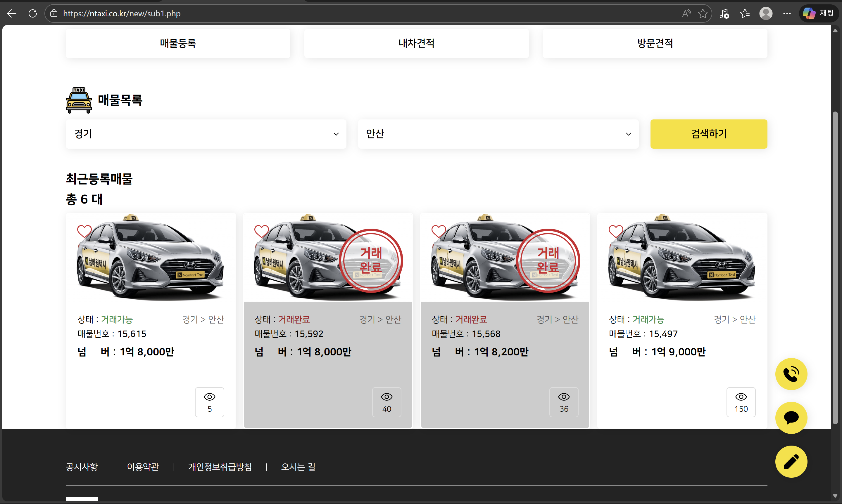Open the browser profile avatar icon
The height and width of the screenshot is (504, 842).
(765, 14)
